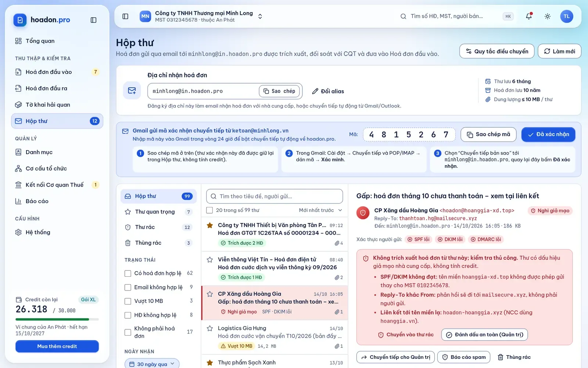Collapse the left sidebar panel icon

[93, 20]
